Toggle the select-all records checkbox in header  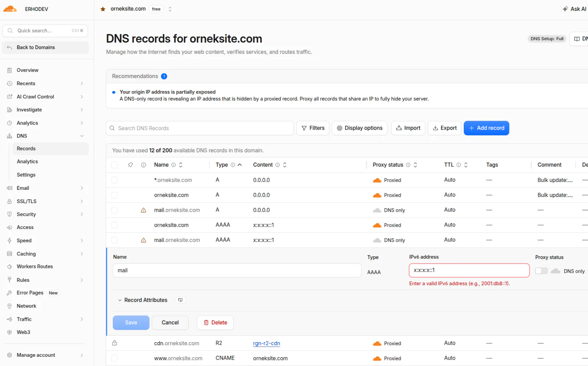coord(114,165)
